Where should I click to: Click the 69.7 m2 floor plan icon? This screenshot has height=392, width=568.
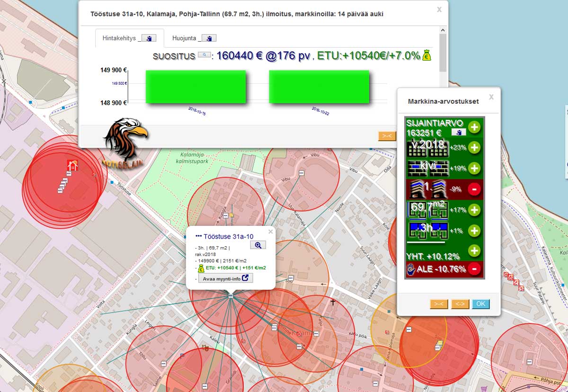[428, 210]
